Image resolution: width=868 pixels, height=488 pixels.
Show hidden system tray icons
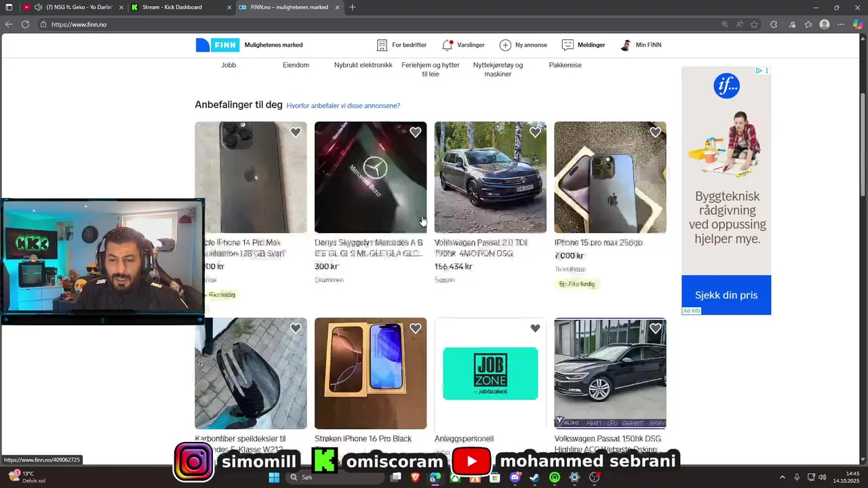[782, 477]
